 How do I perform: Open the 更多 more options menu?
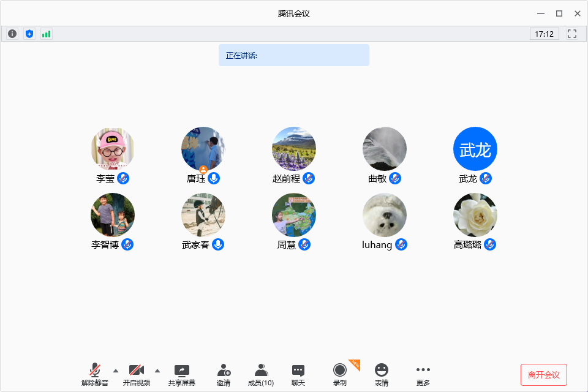tap(423, 375)
